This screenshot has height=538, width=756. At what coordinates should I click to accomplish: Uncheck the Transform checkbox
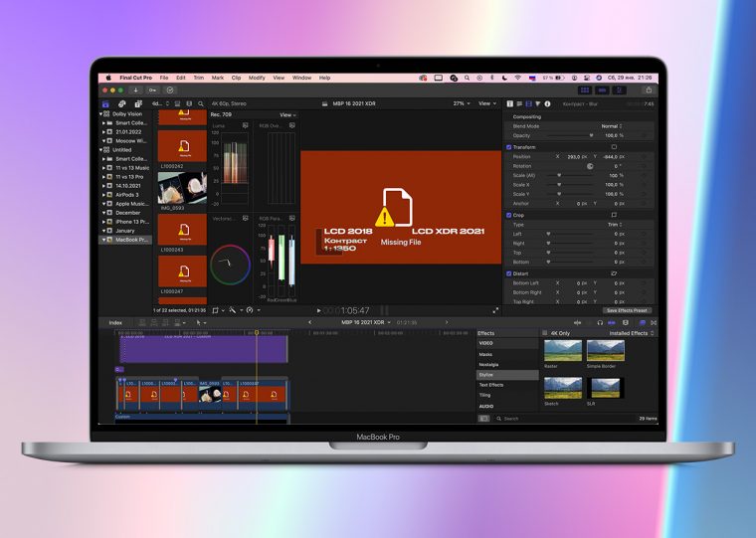tap(509, 147)
